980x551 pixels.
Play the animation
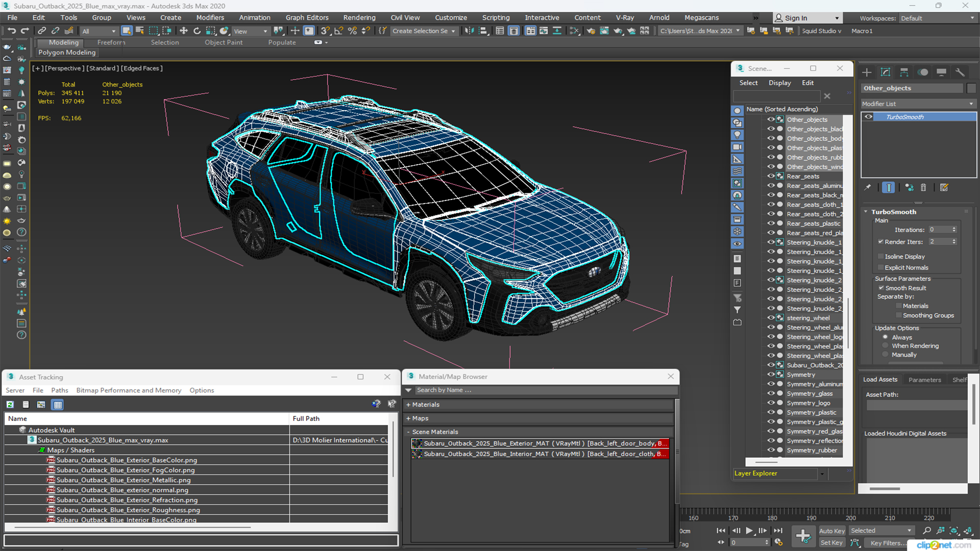pos(749,531)
